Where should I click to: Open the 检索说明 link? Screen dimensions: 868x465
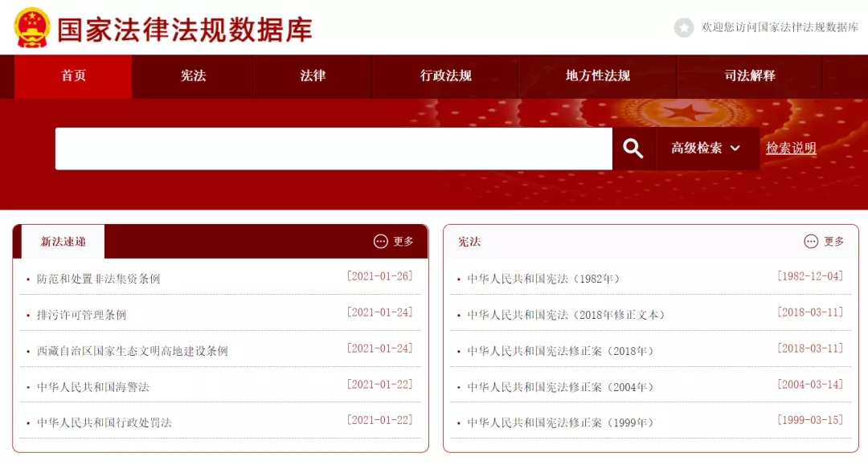(791, 149)
